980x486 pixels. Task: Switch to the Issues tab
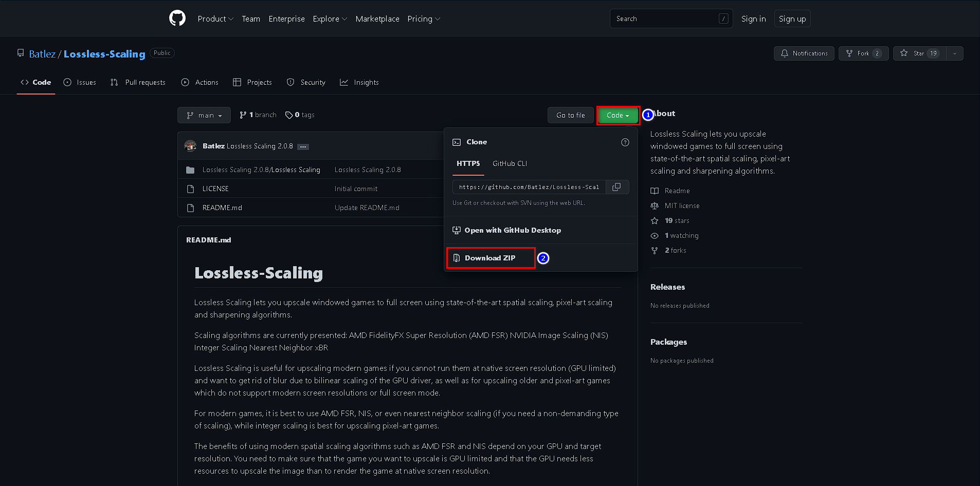pyautogui.click(x=80, y=82)
